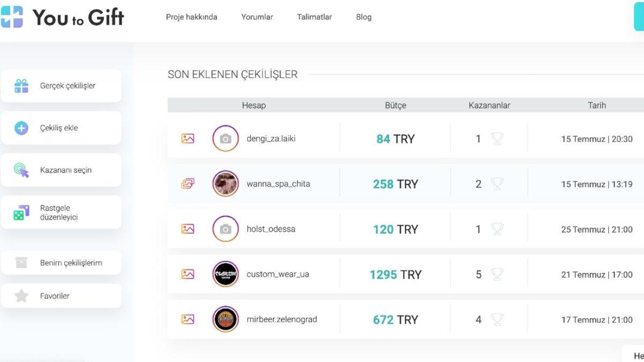Screen dimensions: 644x362
Task: Click the Bütçe column header
Action: click(x=396, y=105)
